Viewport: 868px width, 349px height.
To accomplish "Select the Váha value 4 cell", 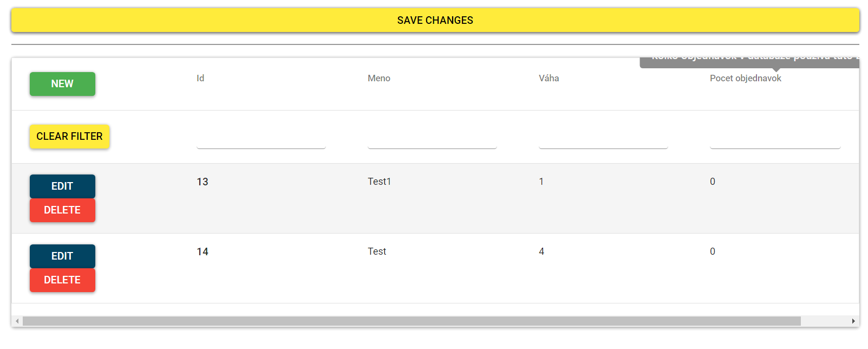I will [541, 251].
